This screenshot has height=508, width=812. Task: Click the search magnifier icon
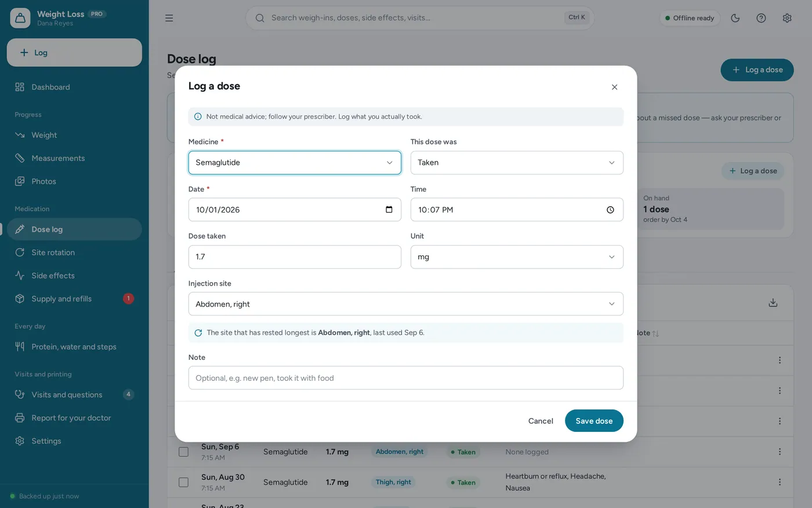point(260,18)
